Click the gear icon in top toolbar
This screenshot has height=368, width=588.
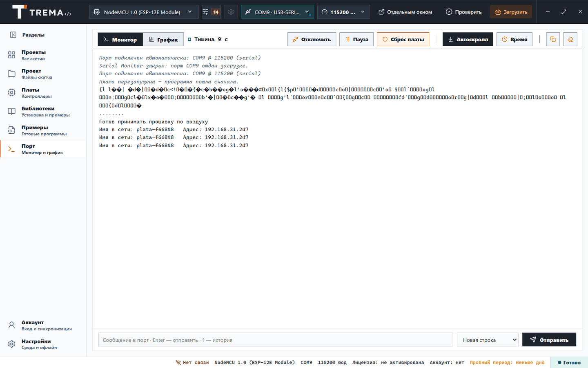(x=231, y=12)
